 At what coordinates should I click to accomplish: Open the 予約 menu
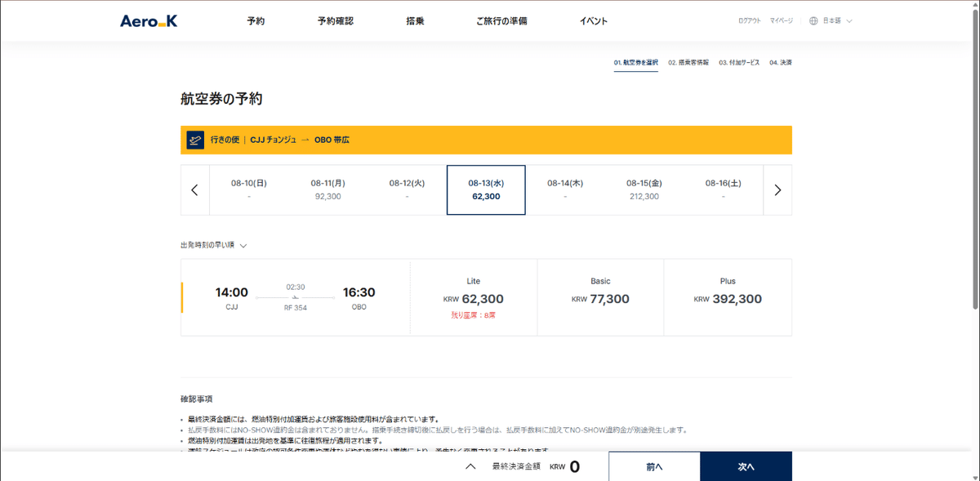256,21
